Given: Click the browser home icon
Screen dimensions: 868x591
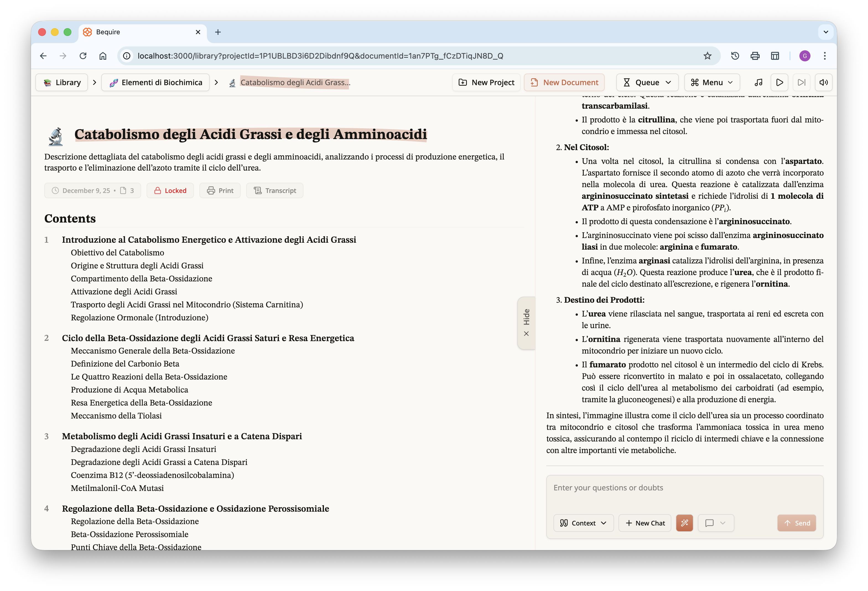Looking at the screenshot, I should coord(103,56).
